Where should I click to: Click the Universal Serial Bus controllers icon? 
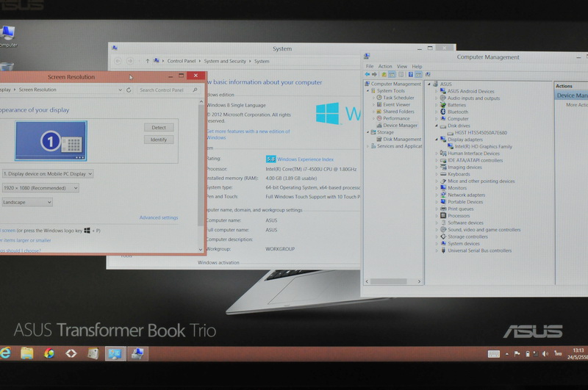pyautogui.click(x=443, y=250)
